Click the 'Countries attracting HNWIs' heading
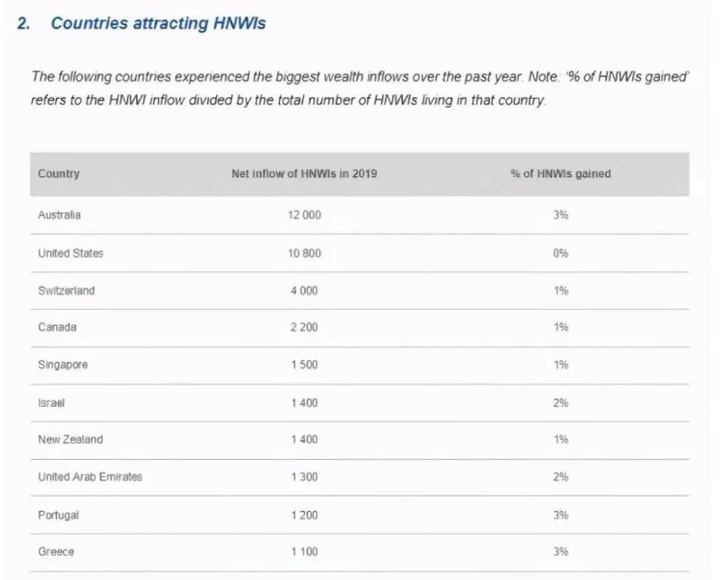This screenshot has width=728, height=580. pos(158,23)
